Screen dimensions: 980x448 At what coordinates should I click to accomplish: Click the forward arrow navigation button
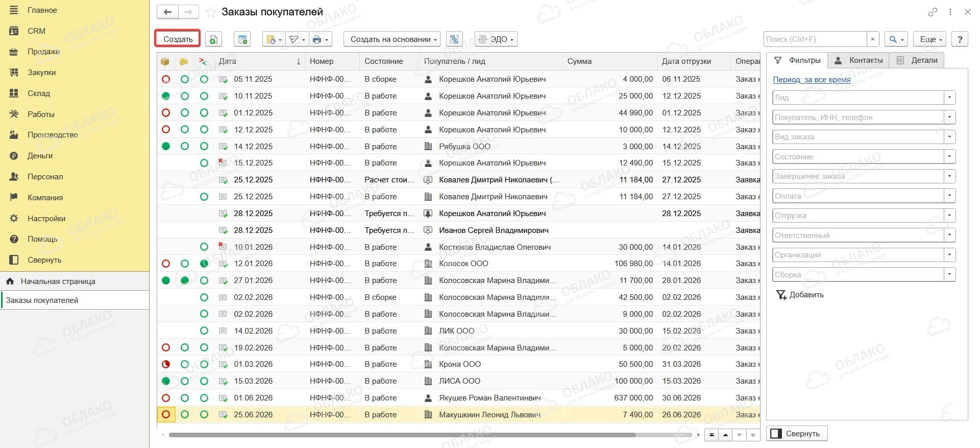coord(188,12)
